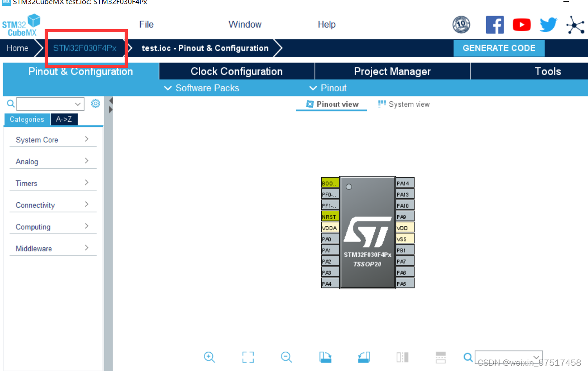Fit chip to window with best-fit icon
This screenshot has width=588, height=371.
coord(248,357)
